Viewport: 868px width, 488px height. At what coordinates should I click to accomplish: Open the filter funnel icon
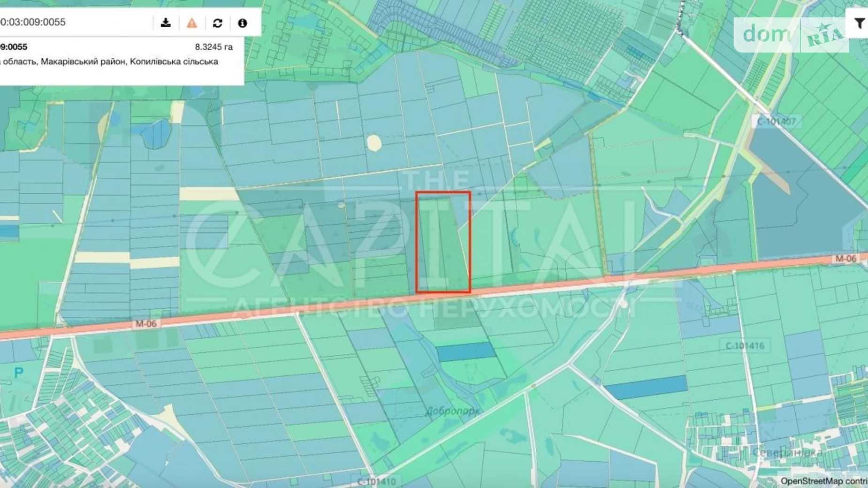859,23
